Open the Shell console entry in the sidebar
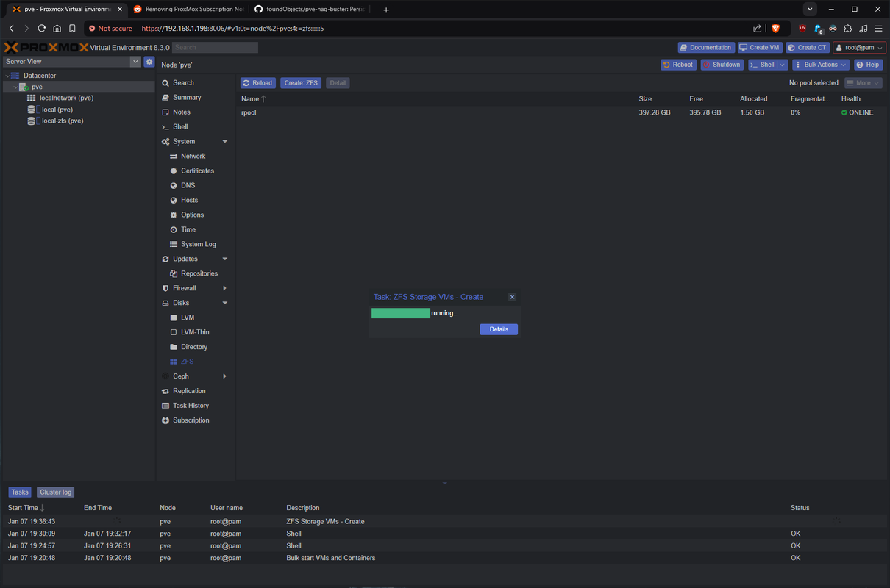This screenshot has width=890, height=588. pos(180,126)
